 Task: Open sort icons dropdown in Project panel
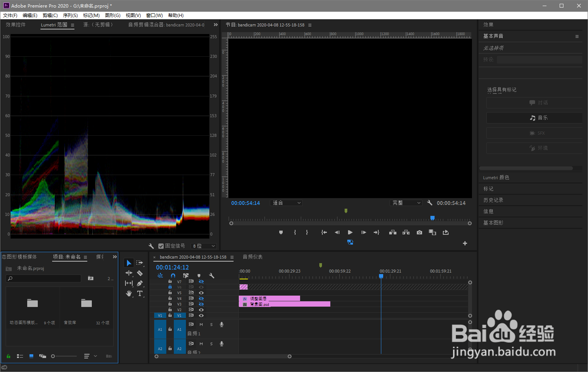pyautogui.click(x=90, y=356)
